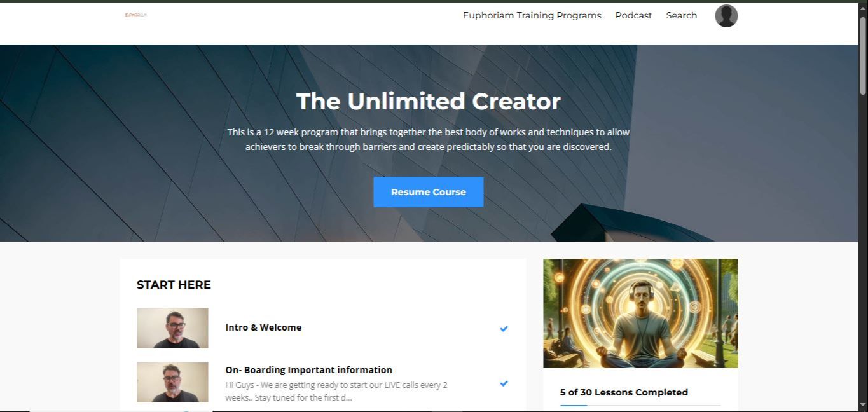The width and height of the screenshot is (868, 412).
Task: Open the profile avatar menu
Action: coord(726,16)
